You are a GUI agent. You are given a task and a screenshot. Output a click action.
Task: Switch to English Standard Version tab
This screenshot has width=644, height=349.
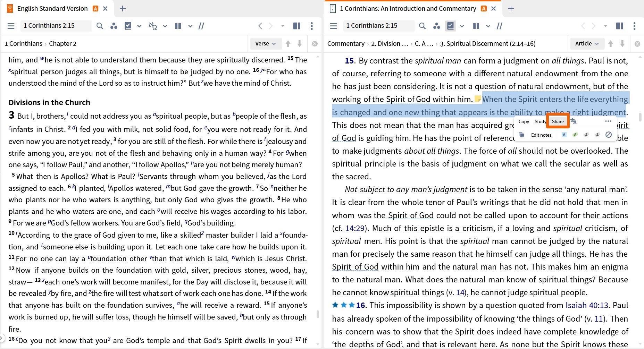pos(52,8)
